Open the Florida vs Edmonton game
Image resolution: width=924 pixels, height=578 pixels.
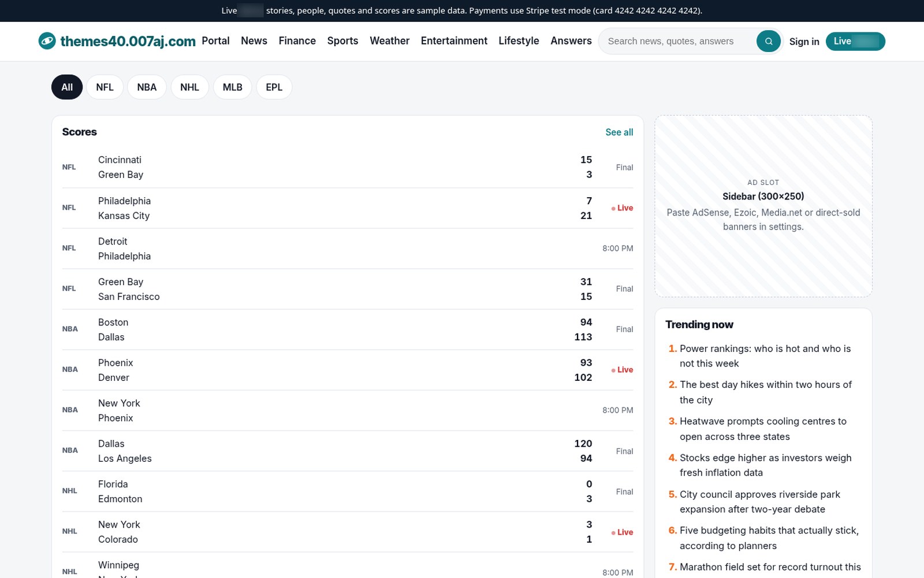click(x=348, y=491)
